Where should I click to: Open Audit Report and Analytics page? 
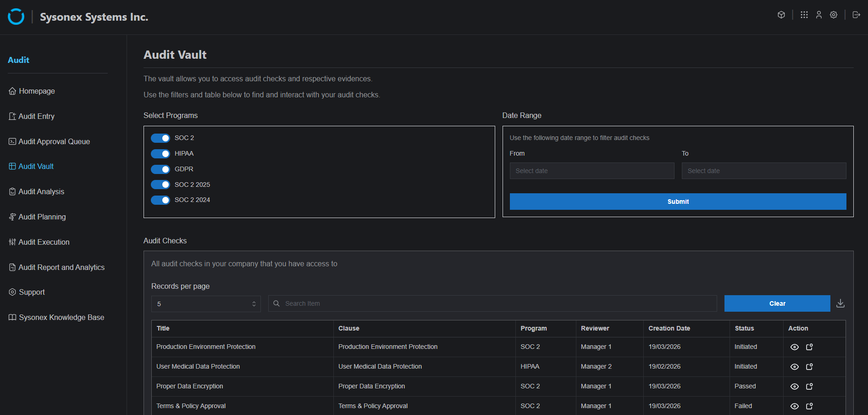pyautogui.click(x=61, y=267)
